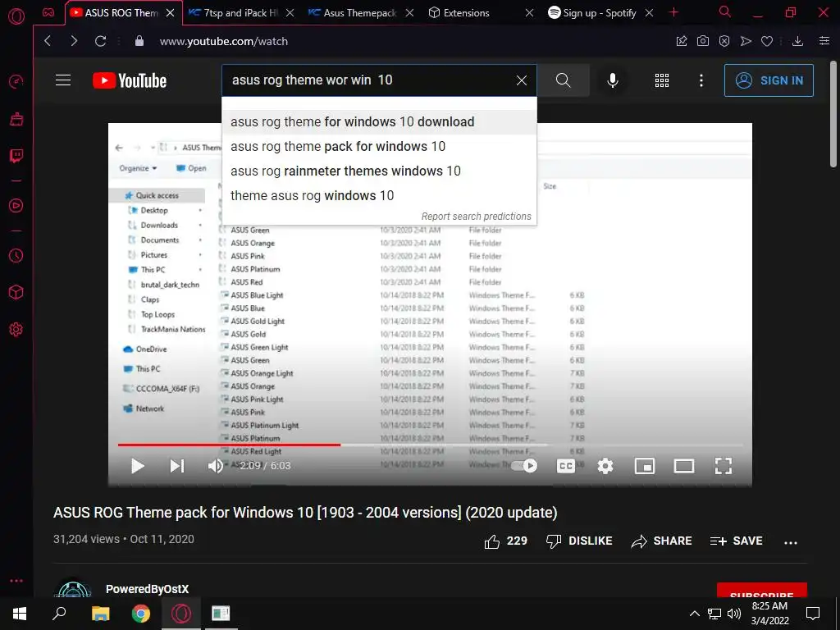
Task: Open Player icon in sidebar
Action: [16, 206]
